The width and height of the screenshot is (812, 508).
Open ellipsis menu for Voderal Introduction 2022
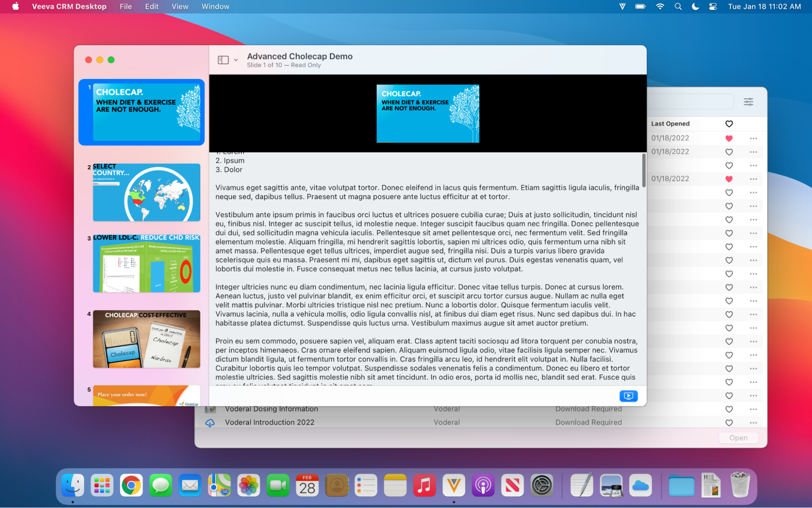[753, 423]
